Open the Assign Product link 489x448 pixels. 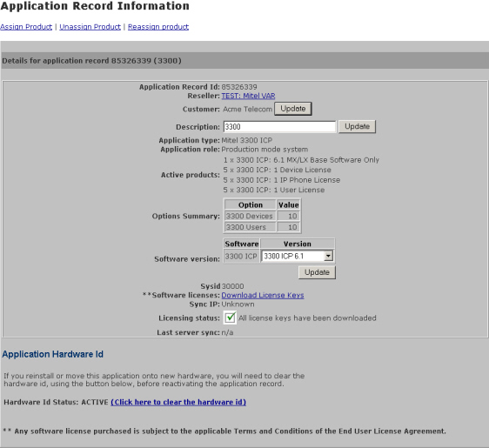pyautogui.click(x=26, y=27)
